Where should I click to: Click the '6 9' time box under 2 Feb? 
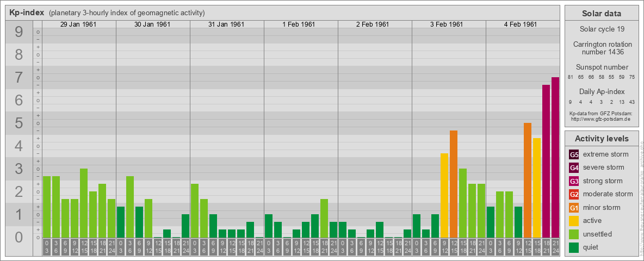pyautogui.click(x=361, y=248)
